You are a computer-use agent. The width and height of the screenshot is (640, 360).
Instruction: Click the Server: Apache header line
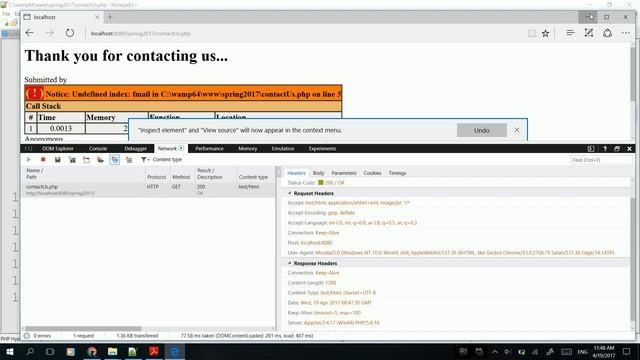pyautogui.click(x=333, y=322)
